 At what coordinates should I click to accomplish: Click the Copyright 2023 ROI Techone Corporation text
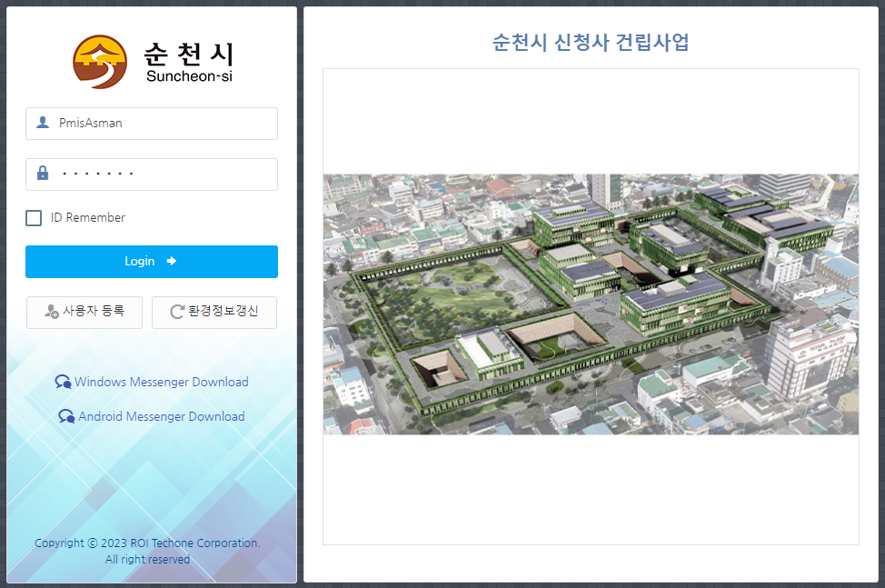[147, 543]
